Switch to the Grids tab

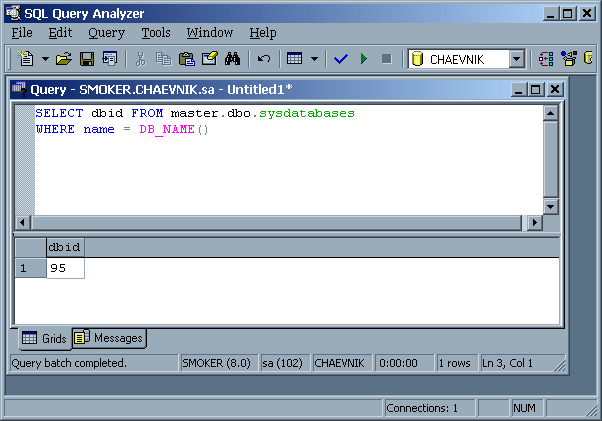[45, 339]
